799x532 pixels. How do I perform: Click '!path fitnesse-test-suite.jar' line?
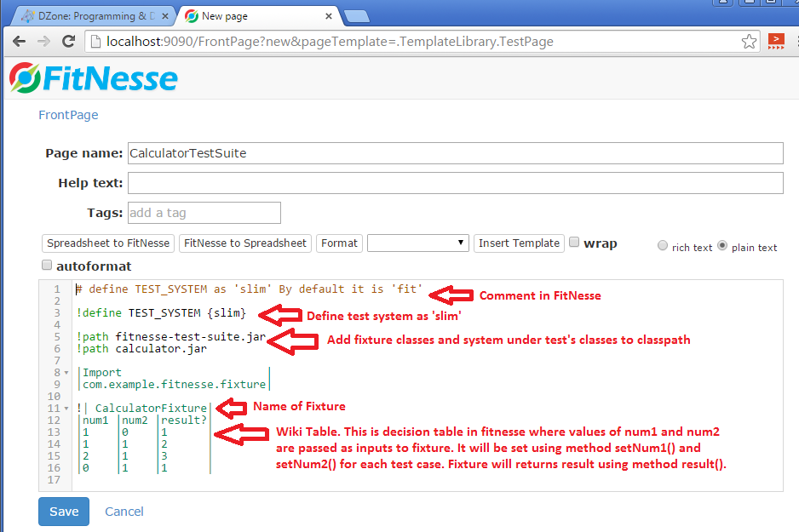coord(171,336)
